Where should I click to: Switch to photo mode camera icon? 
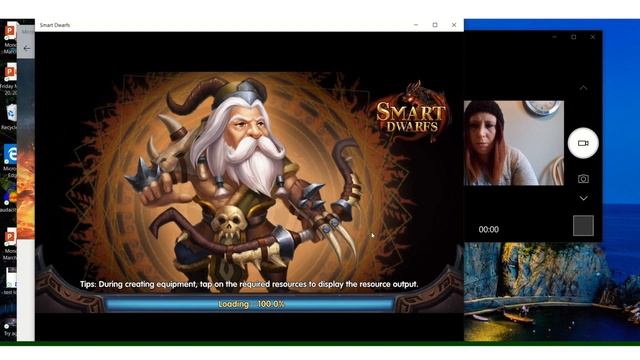point(583,179)
